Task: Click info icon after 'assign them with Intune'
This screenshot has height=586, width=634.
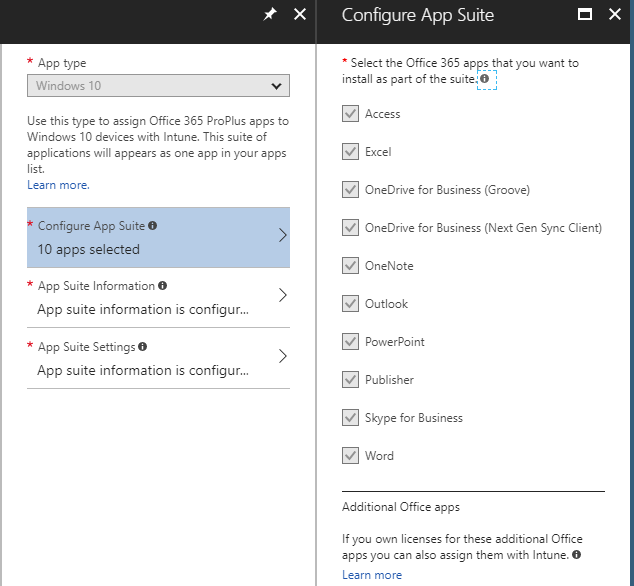Action: (578, 554)
